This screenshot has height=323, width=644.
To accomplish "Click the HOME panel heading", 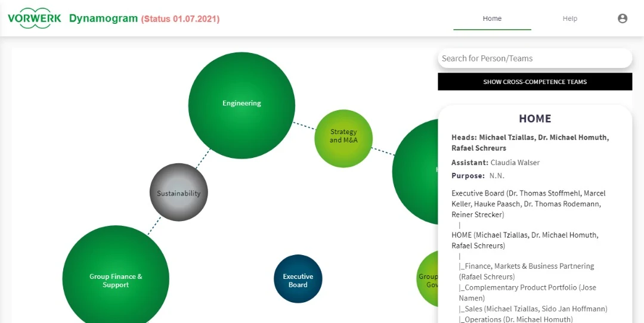I will pos(535,119).
